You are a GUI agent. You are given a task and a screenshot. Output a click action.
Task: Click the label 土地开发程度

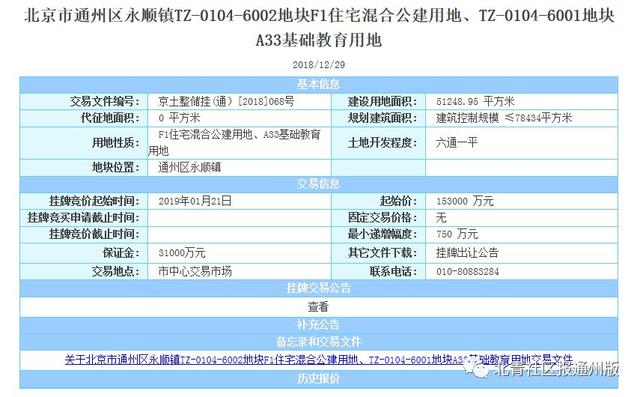pos(382,143)
